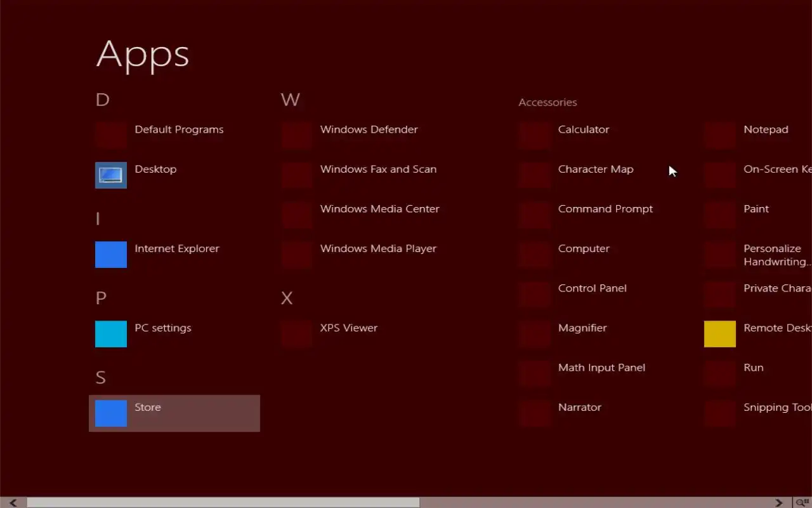The width and height of the screenshot is (812, 508).
Task: Click the Snipping Tool tile icon
Action: click(720, 413)
